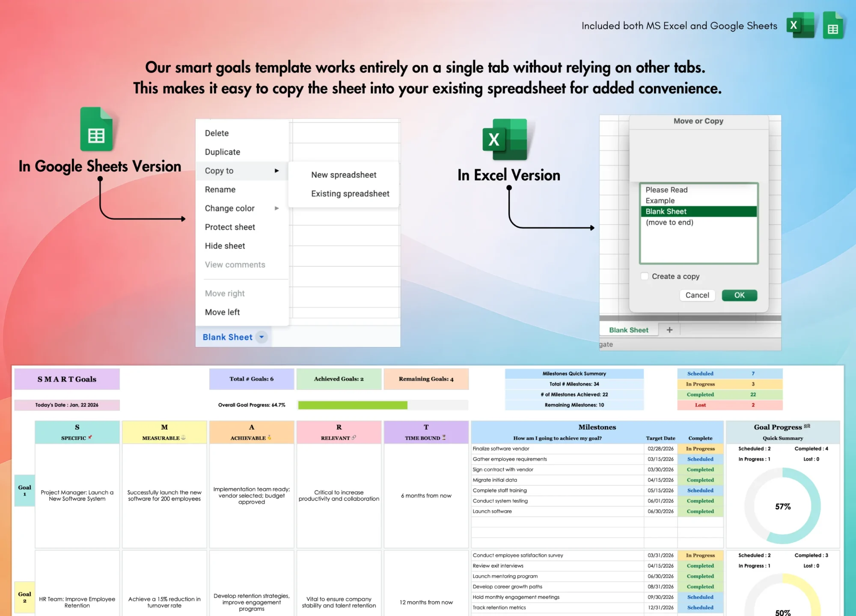The width and height of the screenshot is (856, 616).
Task: Click the large Google Sheets logo
Action: [x=96, y=129]
